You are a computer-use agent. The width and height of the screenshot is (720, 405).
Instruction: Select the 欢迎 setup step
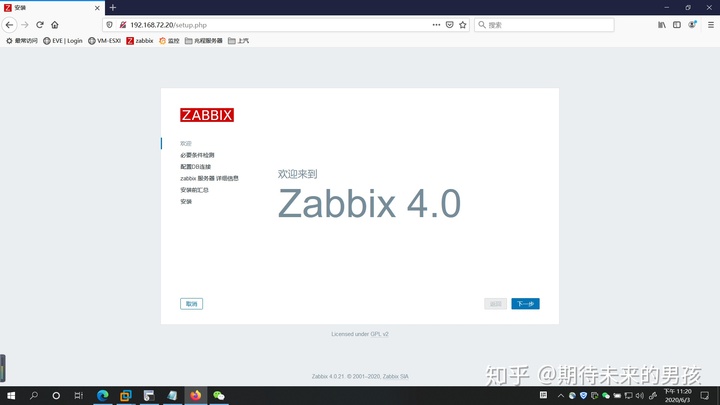click(186, 143)
